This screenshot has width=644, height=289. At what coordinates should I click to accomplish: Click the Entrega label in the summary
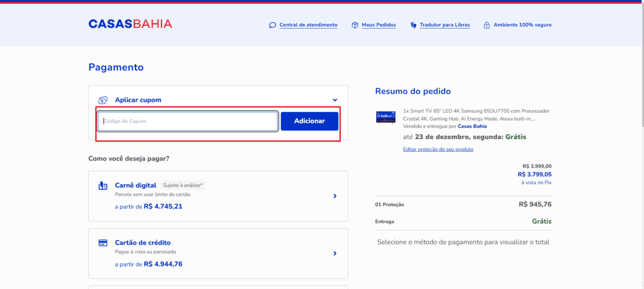[x=385, y=221]
